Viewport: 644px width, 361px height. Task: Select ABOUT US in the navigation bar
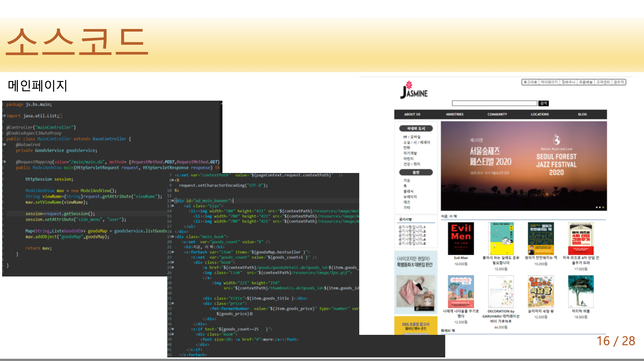[x=412, y=115]
